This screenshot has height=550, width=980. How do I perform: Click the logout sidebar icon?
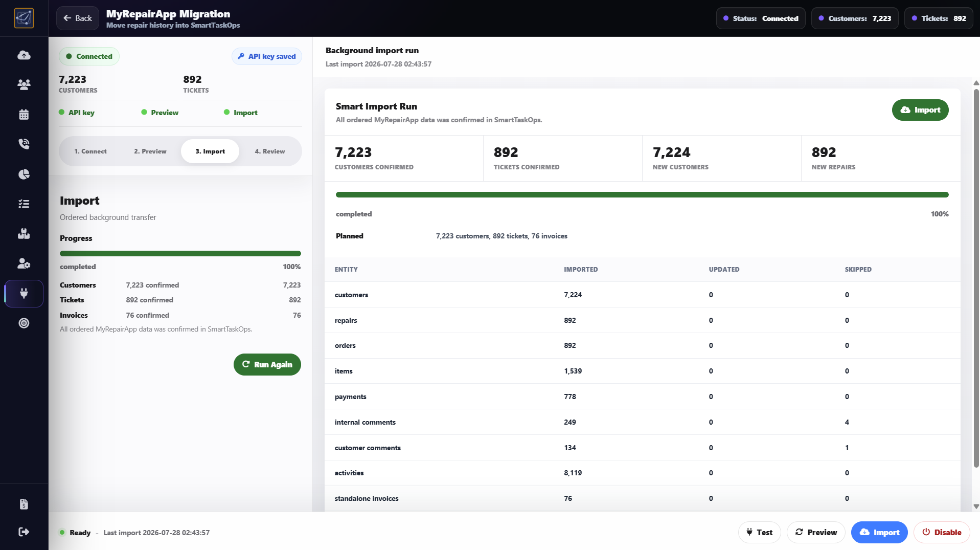(24, 532)
